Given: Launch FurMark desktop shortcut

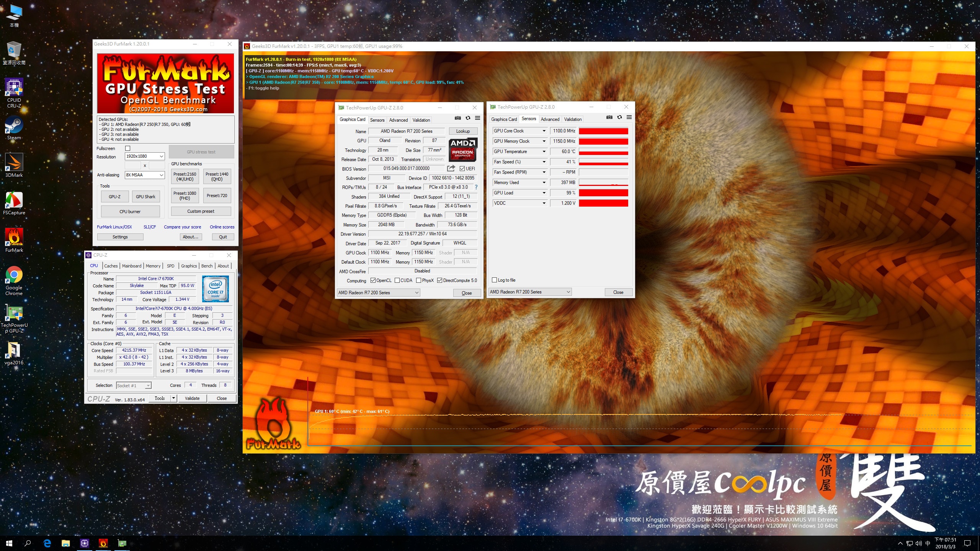Looking at the screenshot, I should pyautogui.click(x=14, y=240).
